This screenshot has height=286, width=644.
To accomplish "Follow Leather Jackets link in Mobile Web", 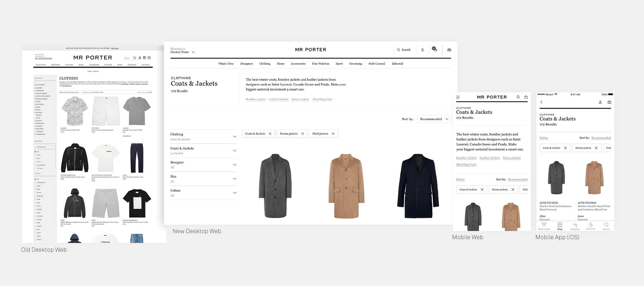I will [x=489, y=158].
